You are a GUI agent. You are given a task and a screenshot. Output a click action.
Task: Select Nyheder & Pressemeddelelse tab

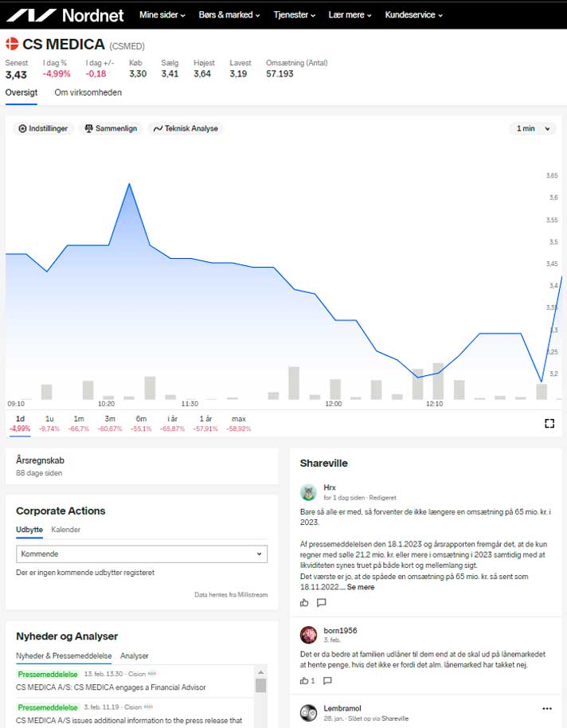point(64,656)
